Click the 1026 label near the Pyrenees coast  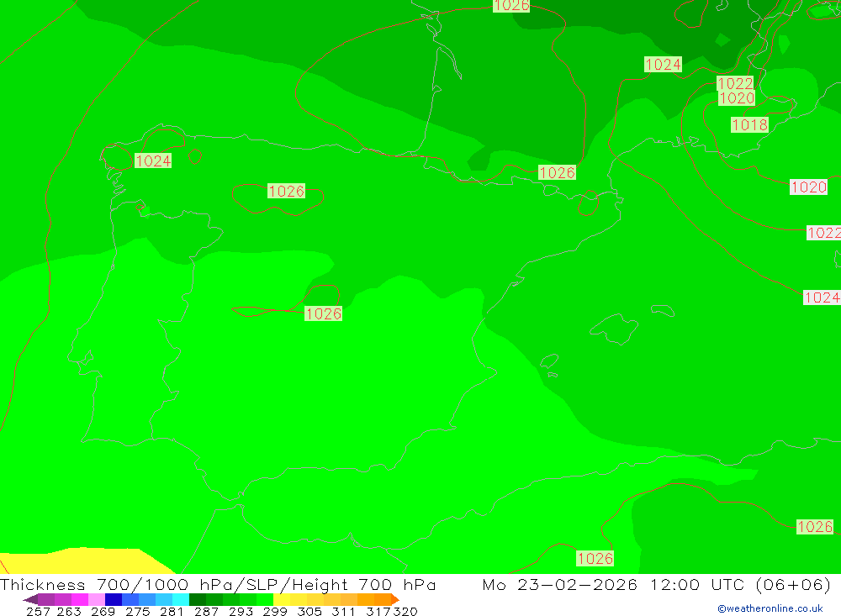(x=558, y=172)
